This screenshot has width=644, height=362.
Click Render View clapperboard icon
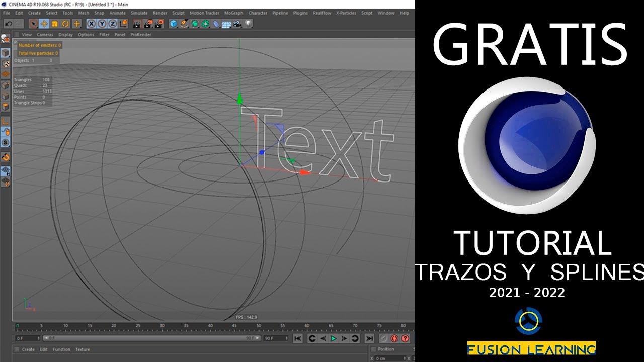pyautogui.click(x=136, y=24)
